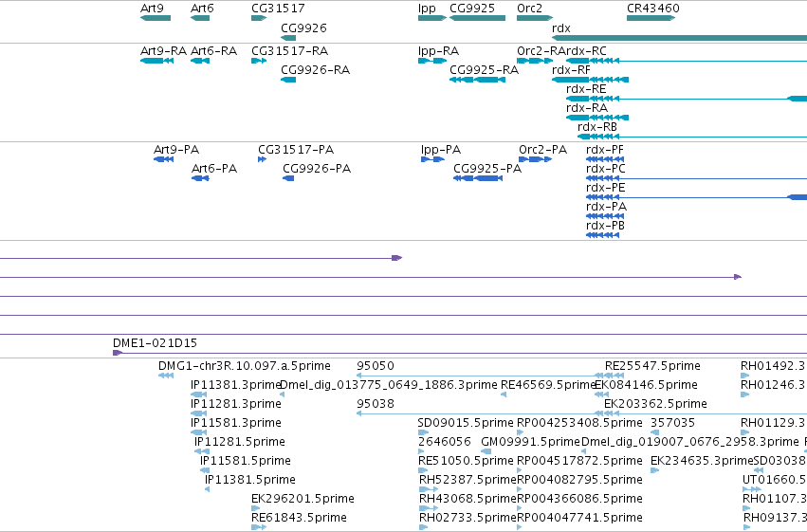Select the 2646056 feature
This screenshot has height=532, width=807.
click(421, 451)
